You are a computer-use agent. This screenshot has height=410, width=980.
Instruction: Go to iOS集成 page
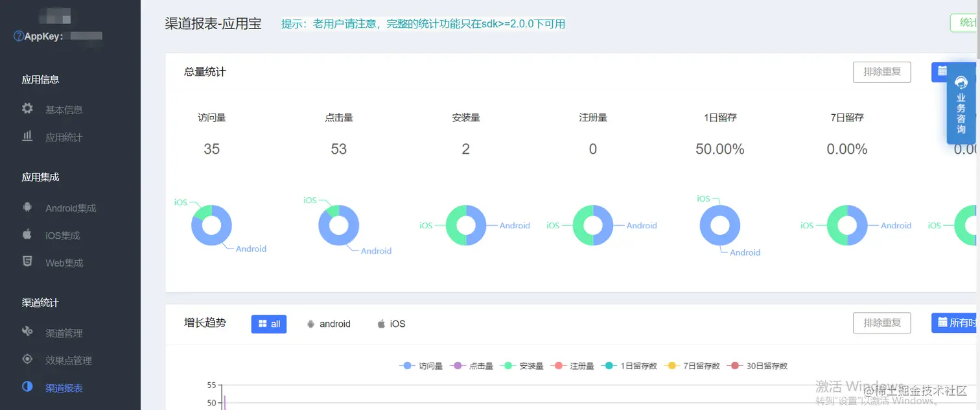[x=63, y=235]
